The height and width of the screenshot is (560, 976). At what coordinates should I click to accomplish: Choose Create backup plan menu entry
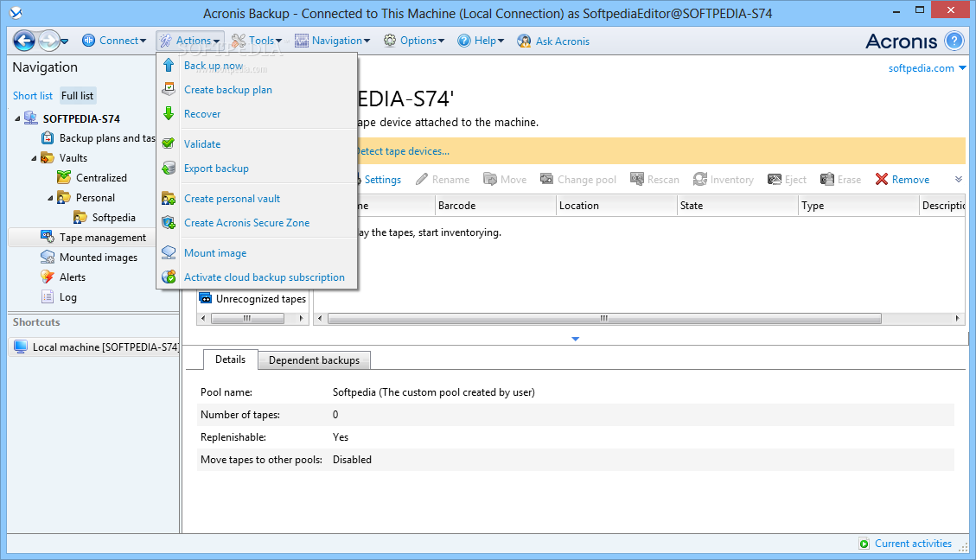click(x=228, y=90)
